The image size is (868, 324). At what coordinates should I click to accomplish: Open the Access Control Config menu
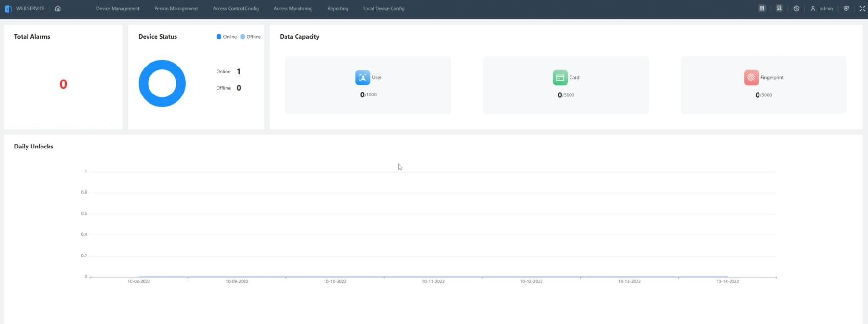point(236,8)
